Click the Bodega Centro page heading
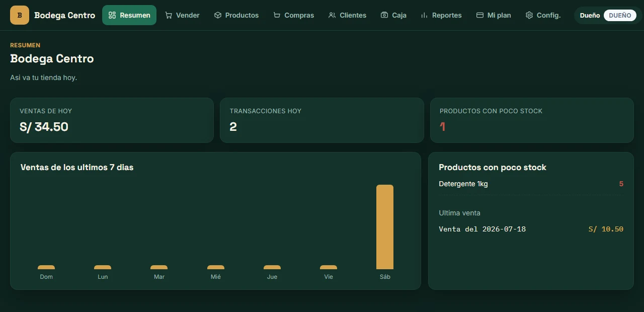Screen dimensions: 644x312 pos(52,59)
